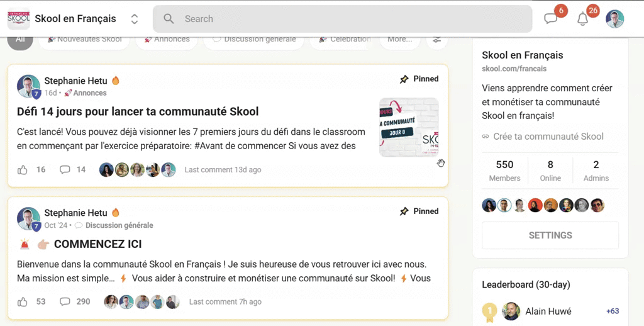Image resolution: width=644 pixels, height=326 pixels.
Task: Open Discussion générale tag on second post
Action: coord(114,225)
